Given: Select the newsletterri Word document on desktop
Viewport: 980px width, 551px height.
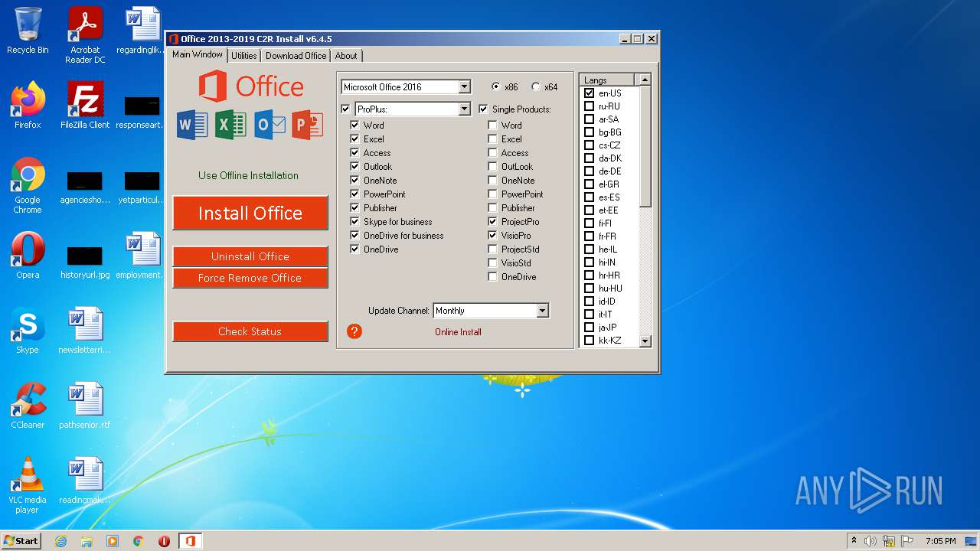Looking at the screenshot, I should click(x=85, y=331).
